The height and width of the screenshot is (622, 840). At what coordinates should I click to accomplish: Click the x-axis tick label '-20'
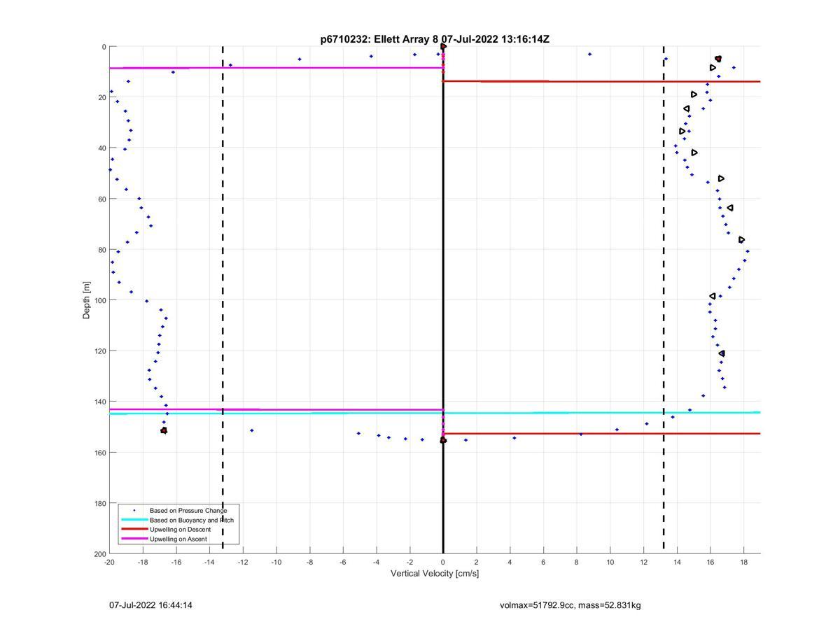pyautogui.click(x=109, y=563)
